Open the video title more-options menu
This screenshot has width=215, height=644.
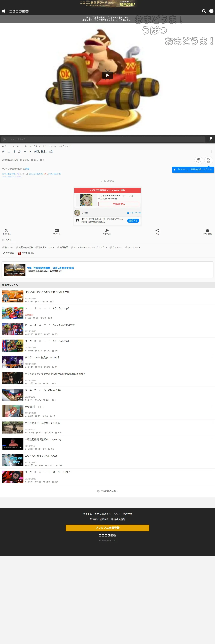point(211,151)
